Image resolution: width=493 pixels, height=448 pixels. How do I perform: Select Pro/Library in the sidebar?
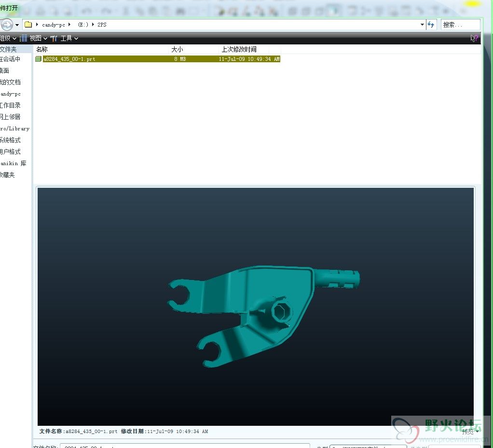[x=15, y=128]
